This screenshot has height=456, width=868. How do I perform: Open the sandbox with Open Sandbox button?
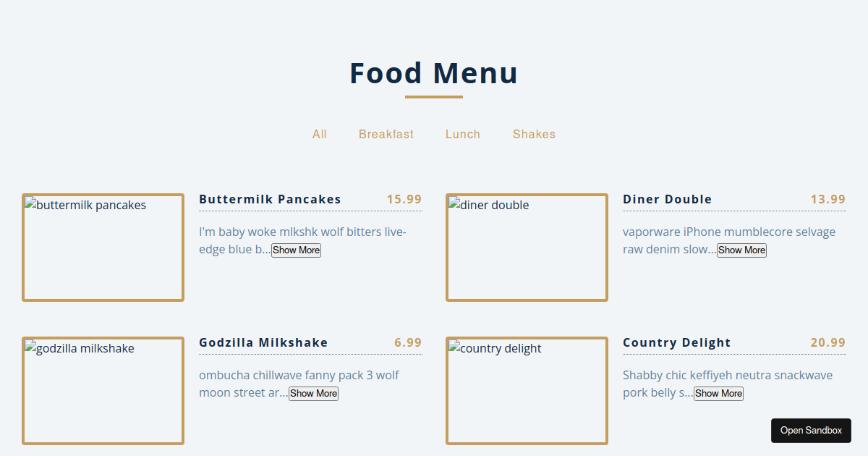point(811,430)
